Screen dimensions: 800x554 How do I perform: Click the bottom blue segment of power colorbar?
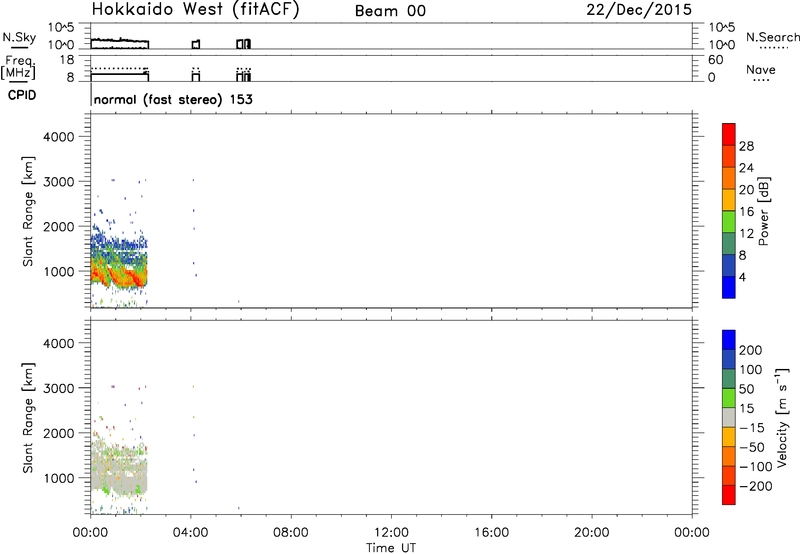729,287
